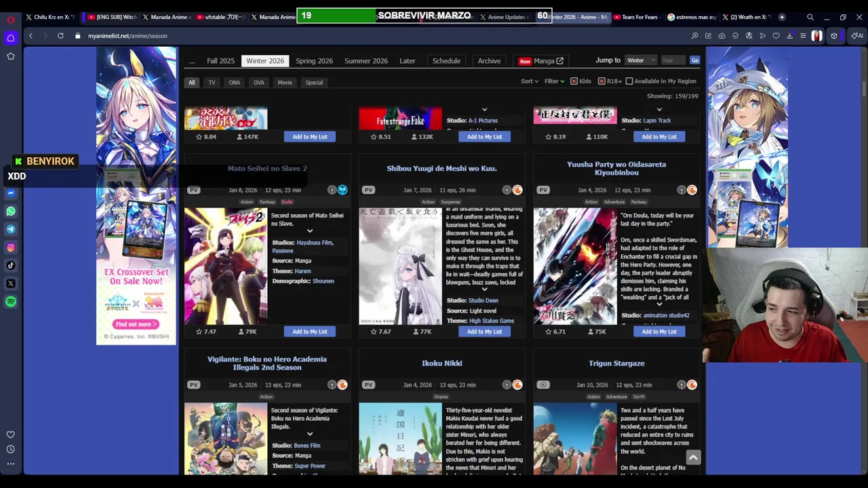The image size is (868, 488).
Task: Expand synopsis of Yuusha Party wo Oidasareta Kiyoubinbou
Action: pyautogui.click(x=659, y=304)
